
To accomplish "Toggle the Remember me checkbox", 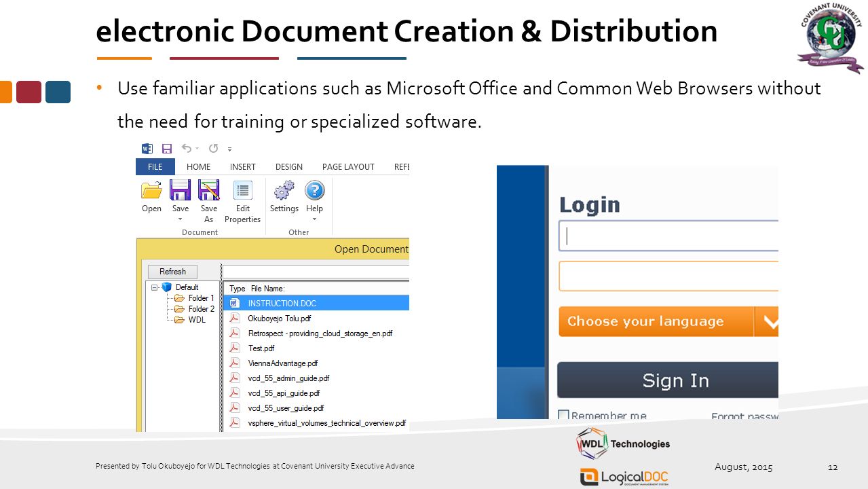I will pos(563,414).
